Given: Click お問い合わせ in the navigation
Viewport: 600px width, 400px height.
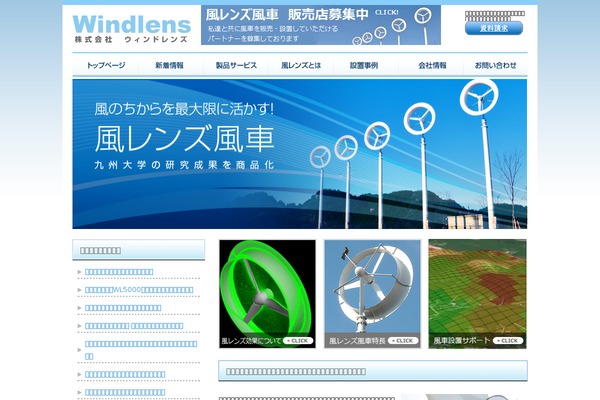Looking at the screenshot, I should pyautogui.click(x=495, y=65).
